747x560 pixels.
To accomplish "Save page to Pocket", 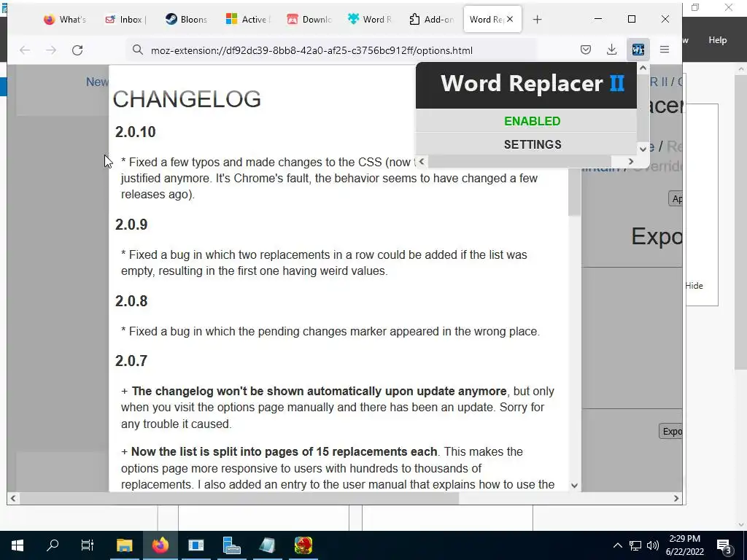I will 586,50.
